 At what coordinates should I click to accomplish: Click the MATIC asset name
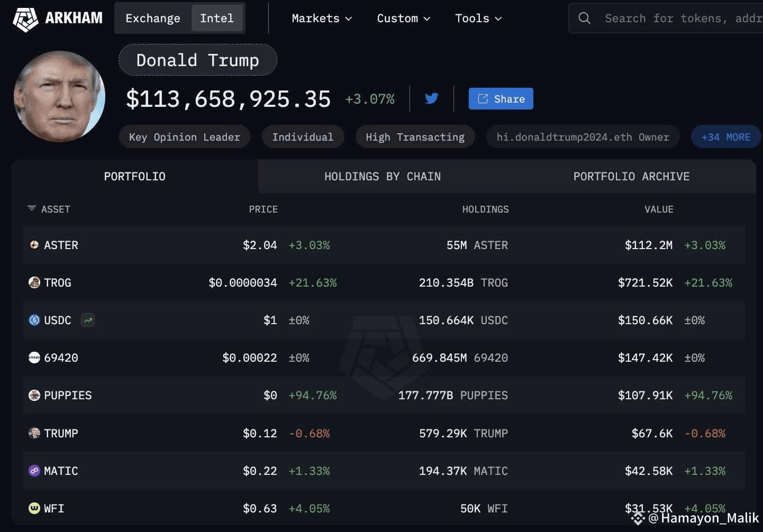(x=61, y=471)
